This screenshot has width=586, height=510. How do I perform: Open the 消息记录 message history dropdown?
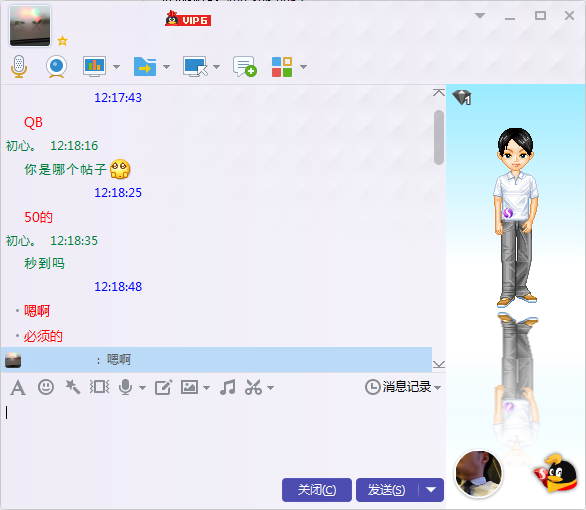(x=403, y=387)
